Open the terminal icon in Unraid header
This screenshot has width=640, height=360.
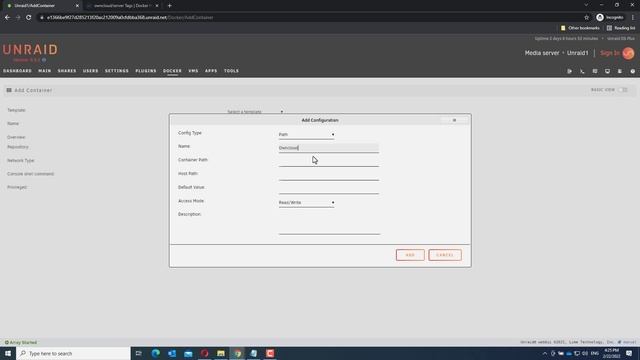(x=582, y=71)
